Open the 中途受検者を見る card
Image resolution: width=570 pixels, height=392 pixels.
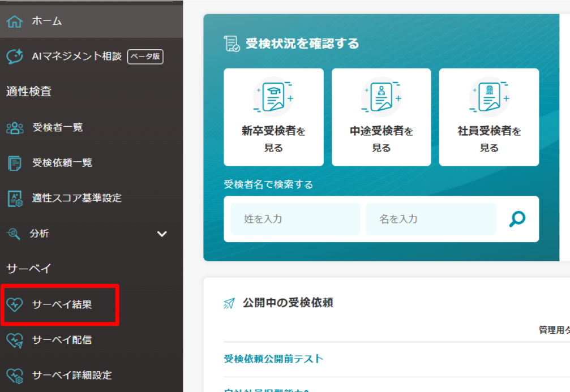point(381,117)
